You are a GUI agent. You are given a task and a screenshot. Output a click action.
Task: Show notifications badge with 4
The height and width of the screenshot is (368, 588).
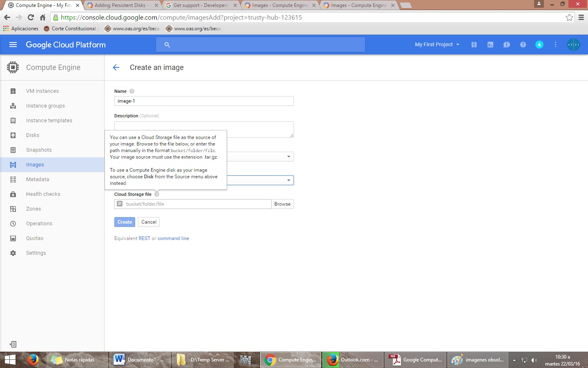[539, 45]
